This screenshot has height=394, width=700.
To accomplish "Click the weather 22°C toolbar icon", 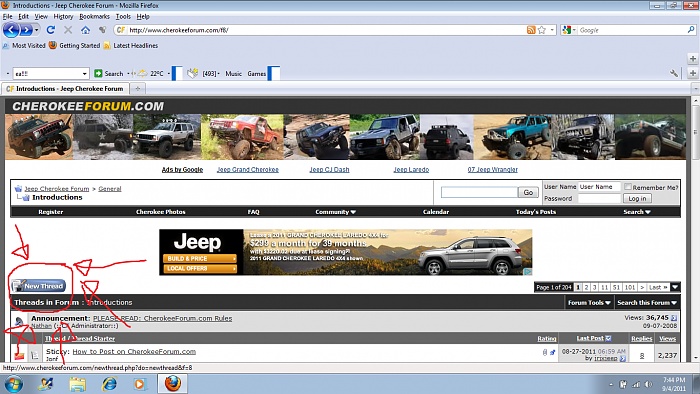I will pyautogui.click(x=142, y=74).
